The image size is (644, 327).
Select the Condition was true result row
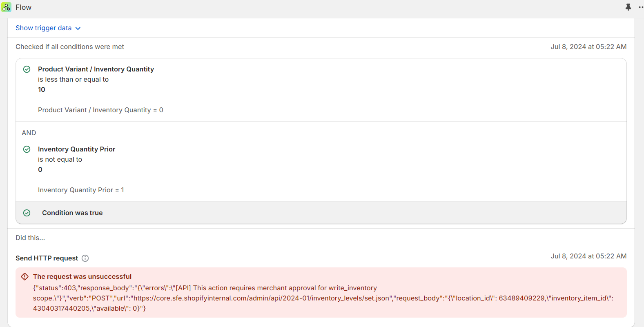pos(321,213)
